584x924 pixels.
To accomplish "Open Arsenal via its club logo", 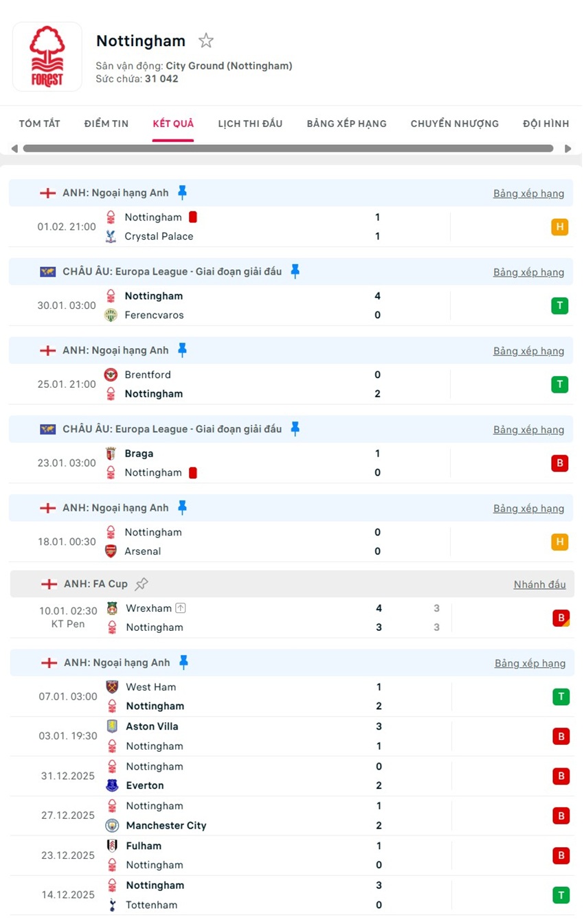I will tap(112, 551).
